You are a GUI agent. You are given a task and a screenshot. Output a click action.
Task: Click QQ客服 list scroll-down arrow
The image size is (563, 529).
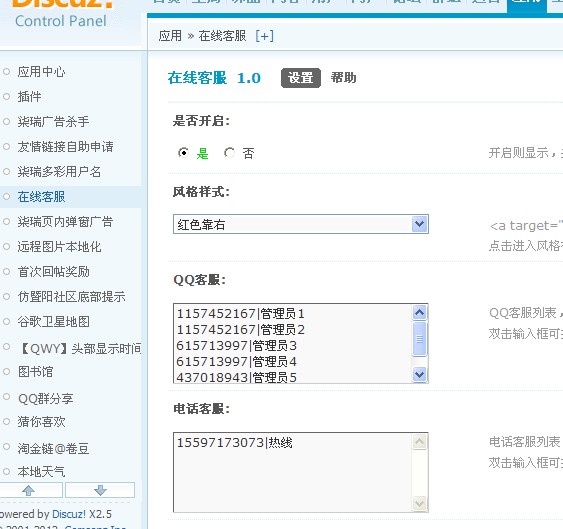coord(419,375)
